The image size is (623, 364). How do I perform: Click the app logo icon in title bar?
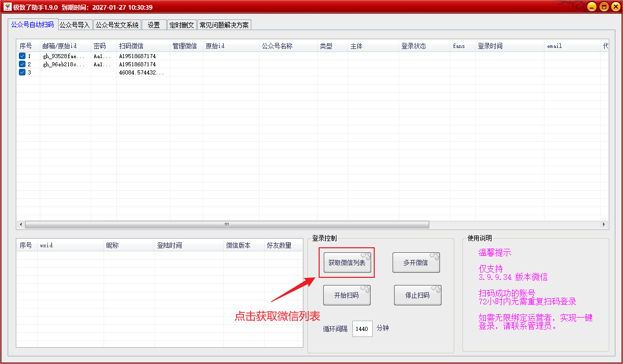pyautogui.click(x=8, y=7)
